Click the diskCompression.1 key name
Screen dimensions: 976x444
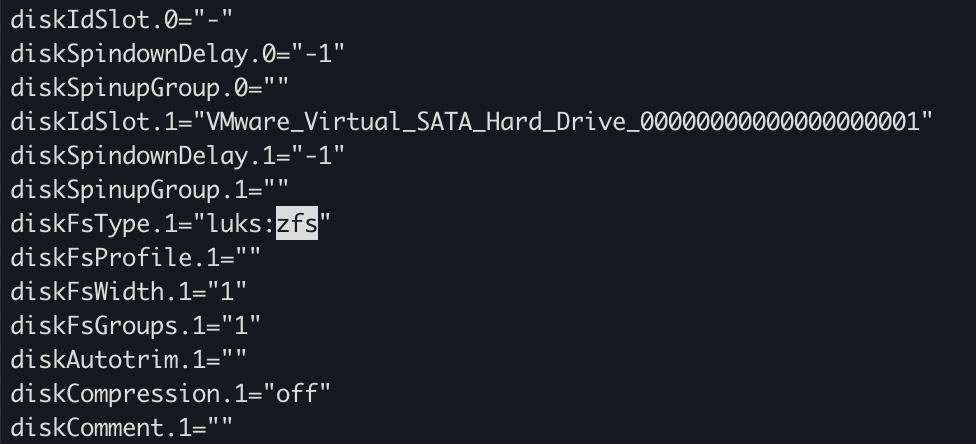point(129,393)
